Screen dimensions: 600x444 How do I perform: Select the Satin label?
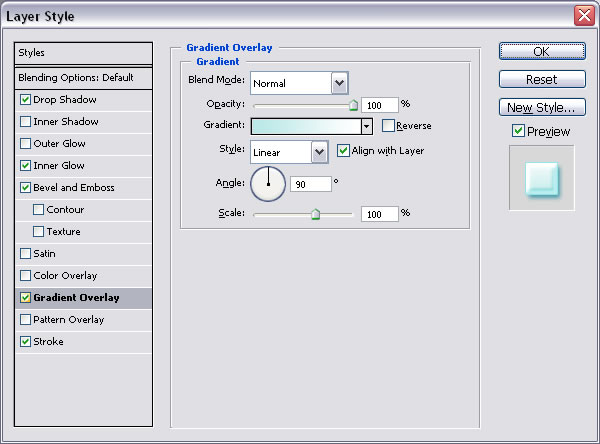pyautogui.click(x=44, y=254)
